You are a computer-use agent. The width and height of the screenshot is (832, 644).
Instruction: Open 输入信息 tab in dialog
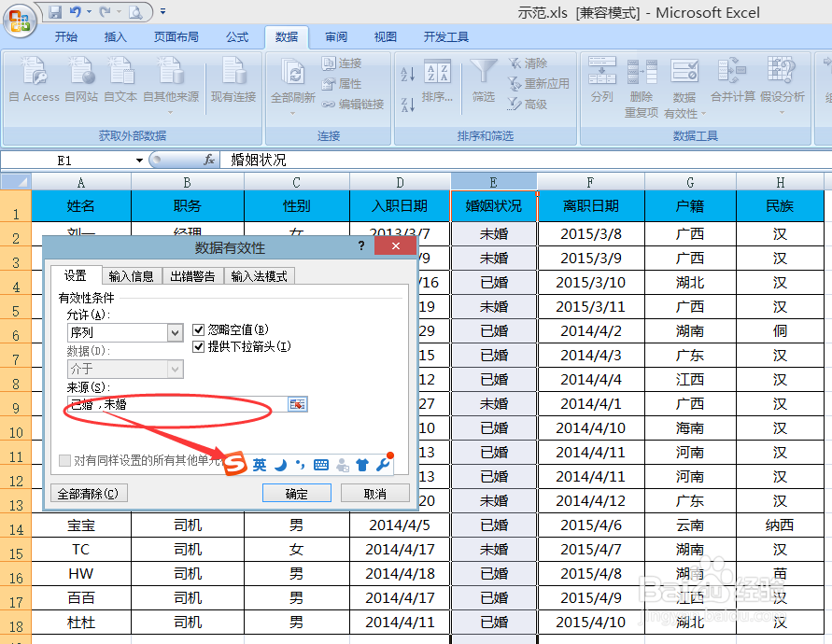131,276
